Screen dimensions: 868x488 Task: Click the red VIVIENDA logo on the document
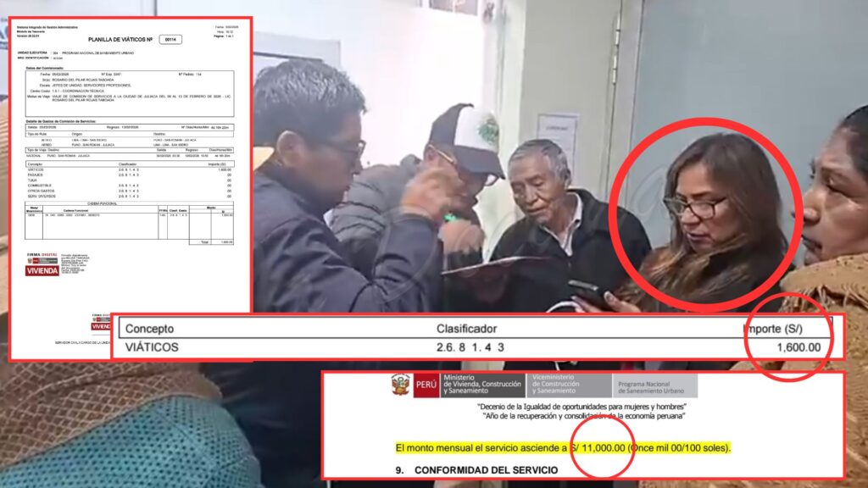[x=42, y=271]
